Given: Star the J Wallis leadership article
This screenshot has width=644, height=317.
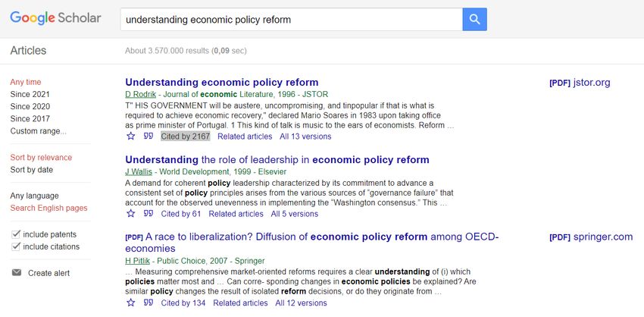Looking at the screenshot, I should (x=130, y=213).
